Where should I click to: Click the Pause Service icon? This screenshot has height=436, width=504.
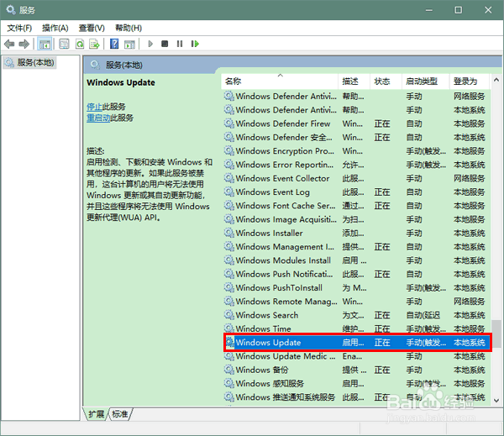point(180,44)
